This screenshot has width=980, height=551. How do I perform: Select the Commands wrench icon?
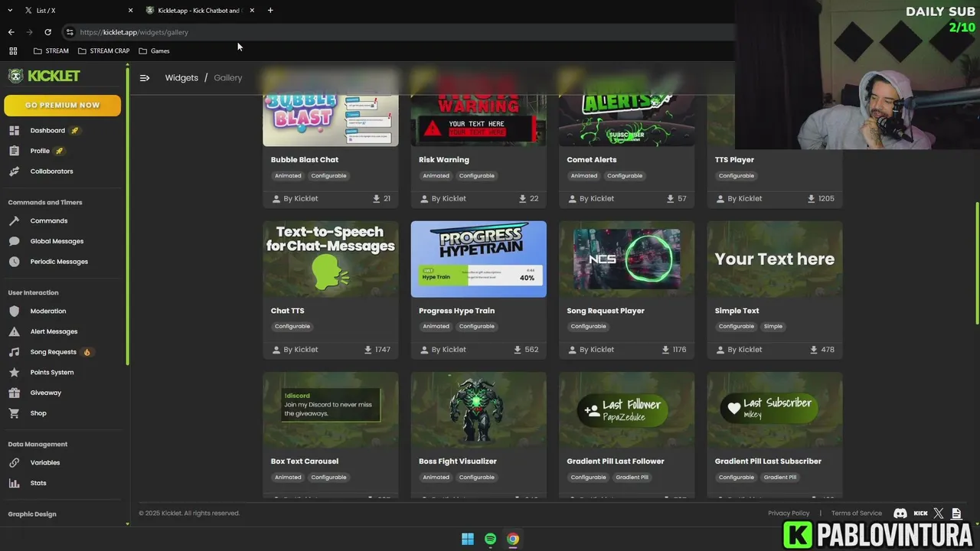(x=14, y=221)
